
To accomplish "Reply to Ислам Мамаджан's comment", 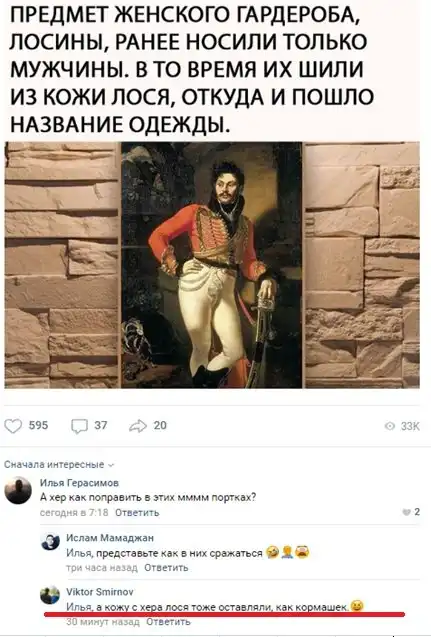I will 166,567.
